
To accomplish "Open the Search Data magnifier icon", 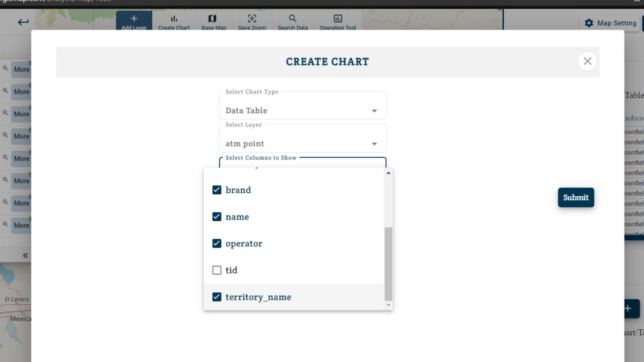I will click(292, 19).
